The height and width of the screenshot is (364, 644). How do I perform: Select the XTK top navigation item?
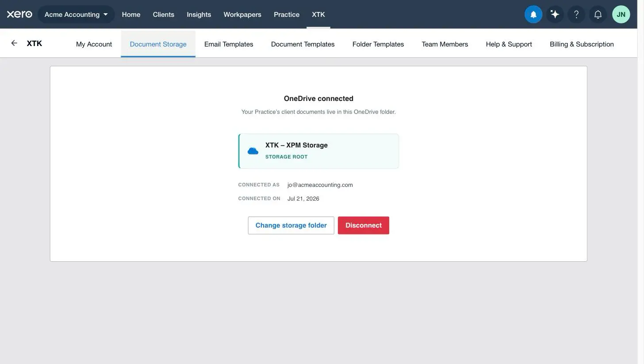(x=318, y=14)
